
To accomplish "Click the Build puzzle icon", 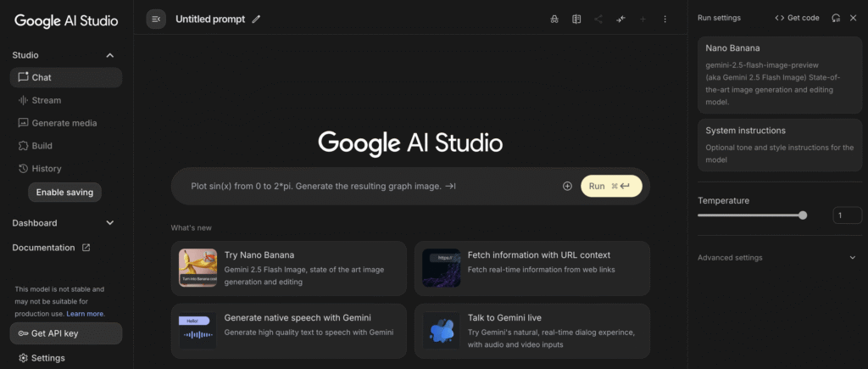I will 23,146.
